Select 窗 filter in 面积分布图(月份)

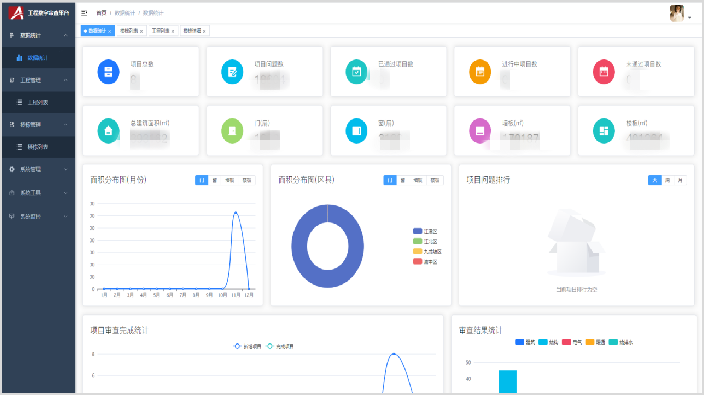pyautogui.click(x=215, y=180)
